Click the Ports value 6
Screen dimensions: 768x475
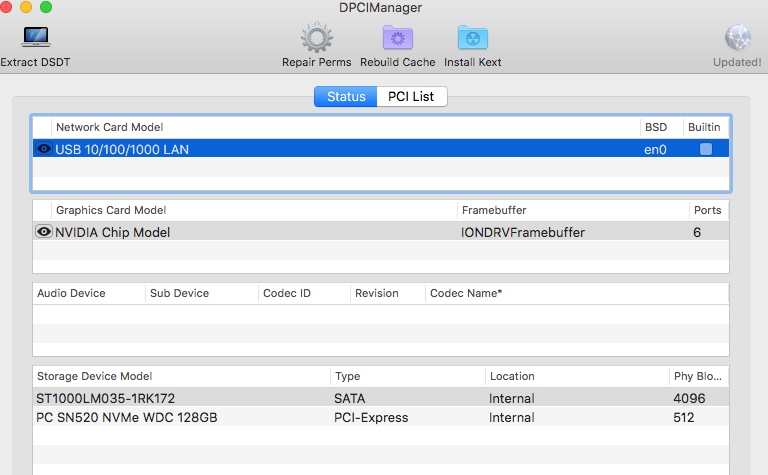pos(696,232)
